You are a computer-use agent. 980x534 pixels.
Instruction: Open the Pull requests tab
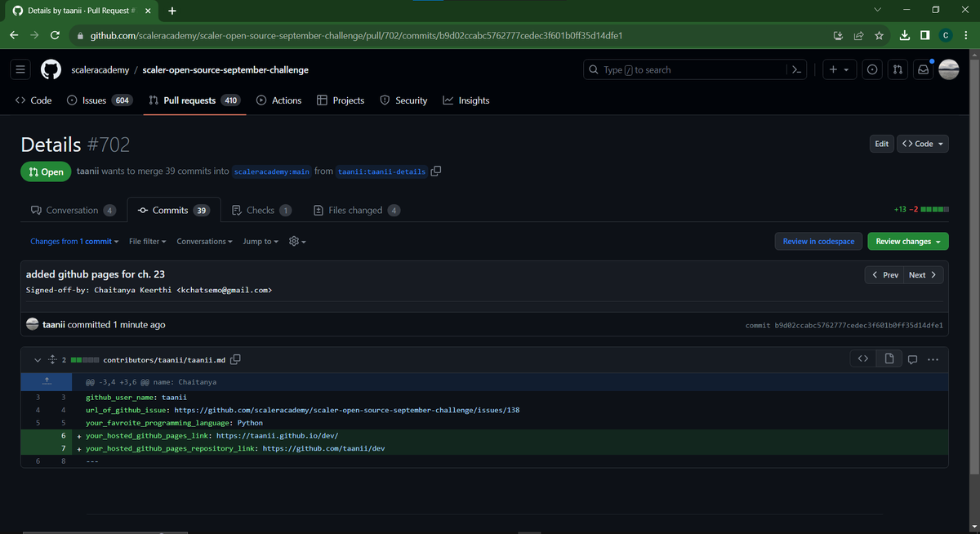click(194, 100)
